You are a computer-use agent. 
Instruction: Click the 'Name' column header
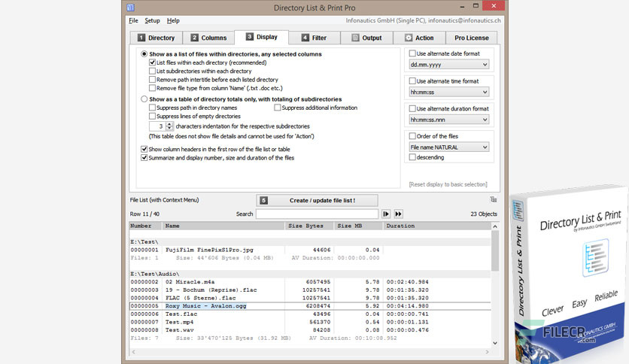(223, 226)
